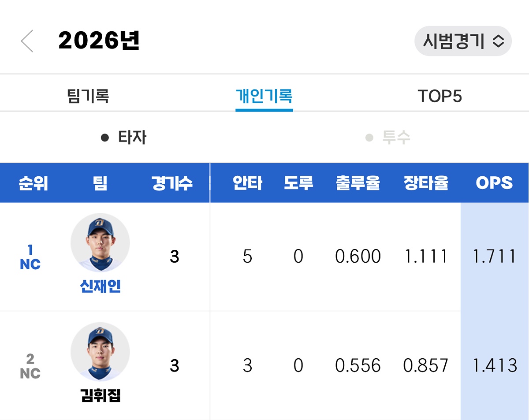
Task: Sort by the 도루 column header
Action: pyautogui.click(x=298, y=183)
